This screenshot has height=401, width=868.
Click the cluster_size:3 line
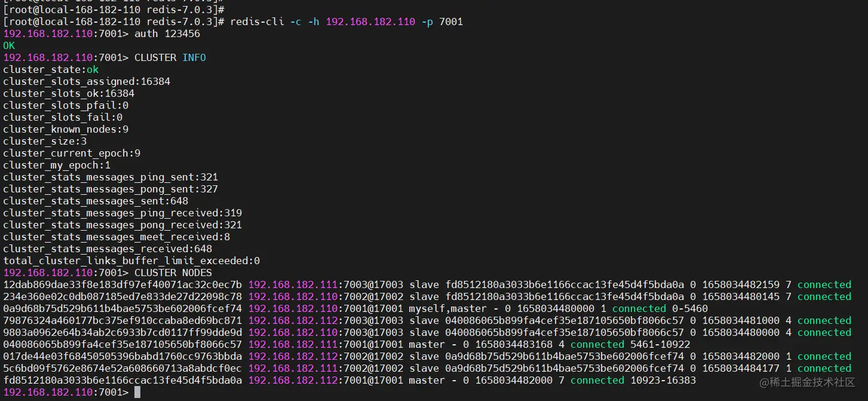point(45,142)
